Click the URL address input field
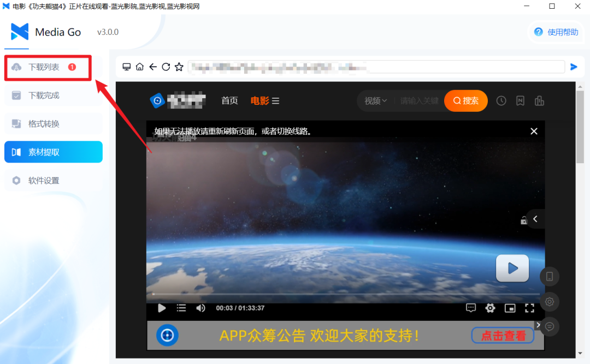 376,67
